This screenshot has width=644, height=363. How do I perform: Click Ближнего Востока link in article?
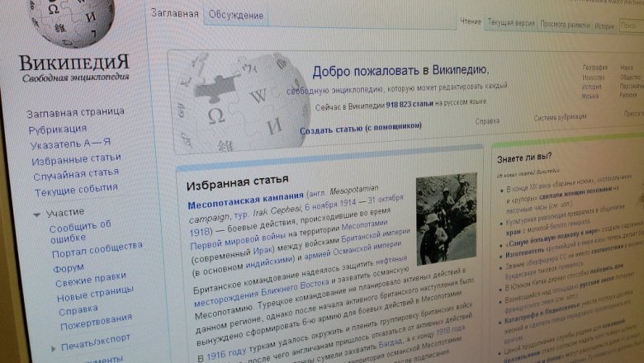click(x=295, y=287)
